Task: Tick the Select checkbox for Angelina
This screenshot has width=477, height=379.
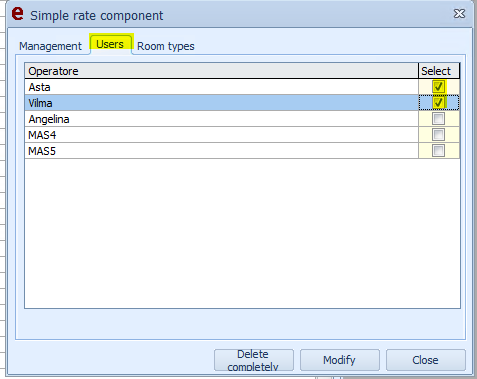Action: click(438, 118)
